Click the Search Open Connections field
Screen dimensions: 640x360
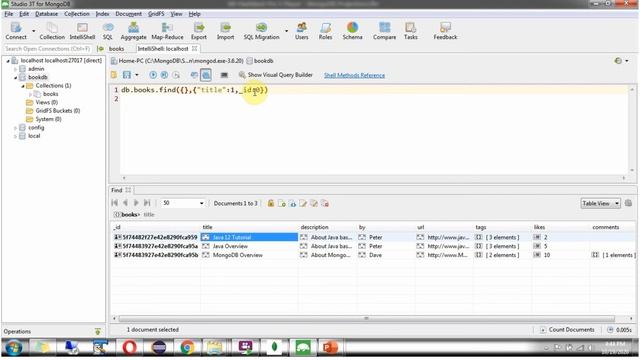tap(47, 49)
